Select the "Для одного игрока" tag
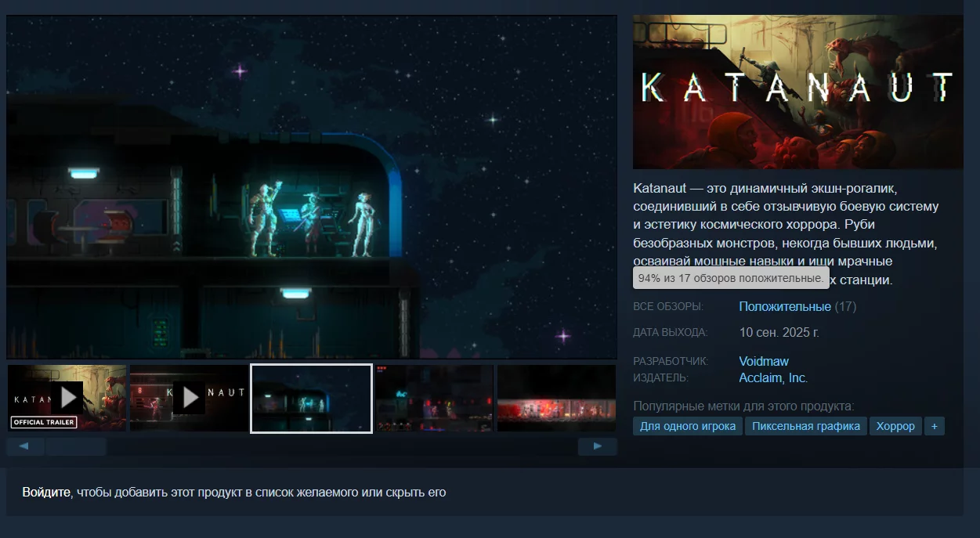The width and height of the screenshot is (980, 538). click(x=688, y=426)
